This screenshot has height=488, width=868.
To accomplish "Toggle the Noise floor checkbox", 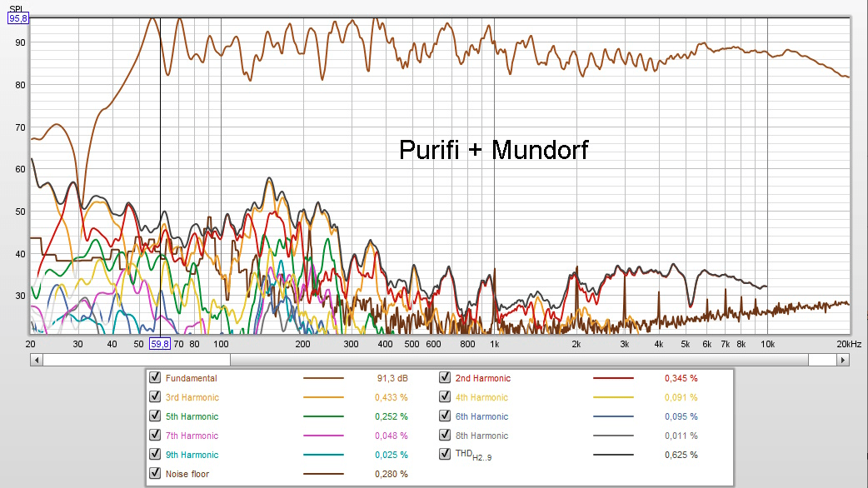I will 155,473.
